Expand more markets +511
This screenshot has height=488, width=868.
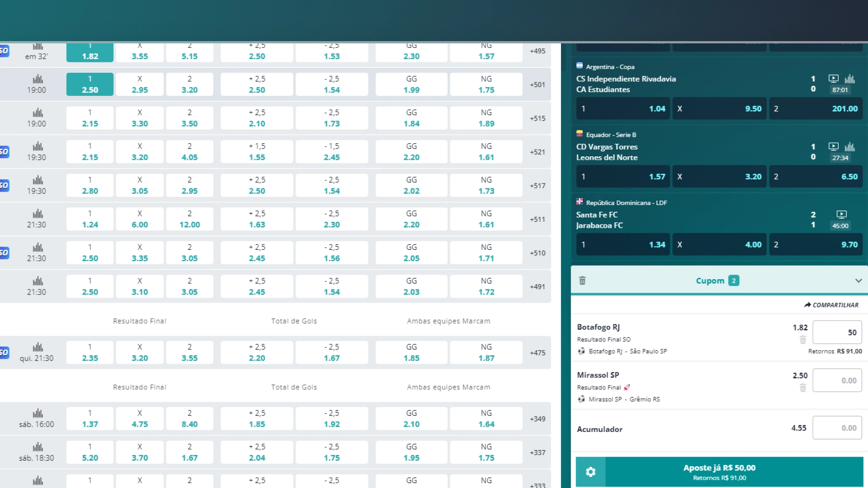(538, 220)
